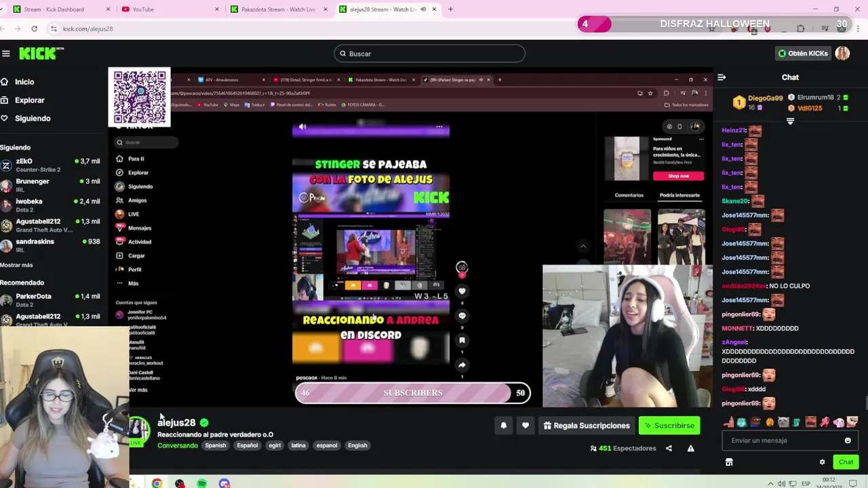Click username zAngeel in chat
Image resolution: width=868 pixels, height=488 pixels.
[x=734, y=343]
